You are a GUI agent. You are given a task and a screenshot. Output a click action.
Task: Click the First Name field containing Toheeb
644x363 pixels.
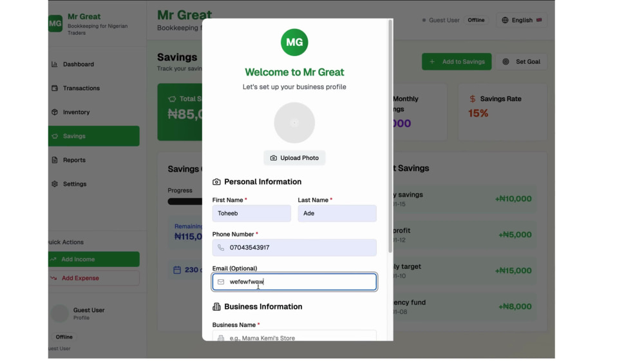tap(251, 213)
